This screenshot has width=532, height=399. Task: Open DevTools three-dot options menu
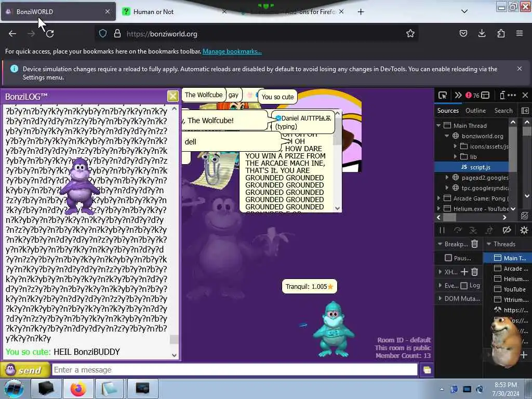[x=512, y=96]
